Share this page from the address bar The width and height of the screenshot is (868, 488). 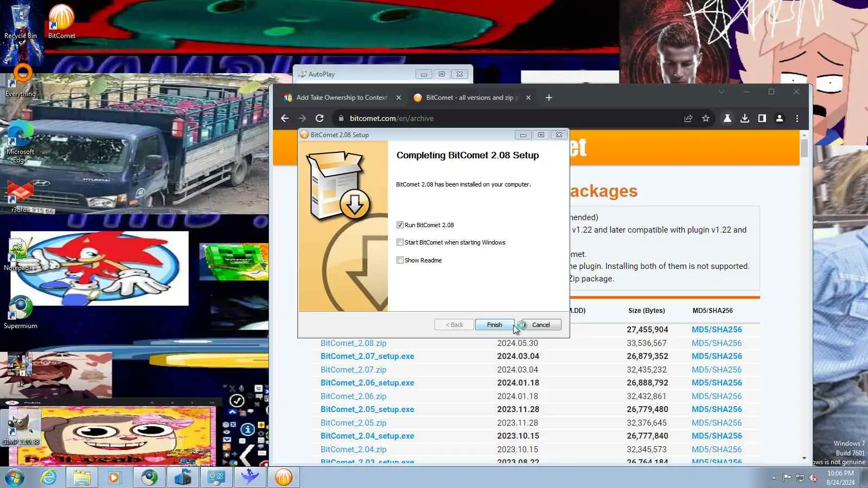688,118
